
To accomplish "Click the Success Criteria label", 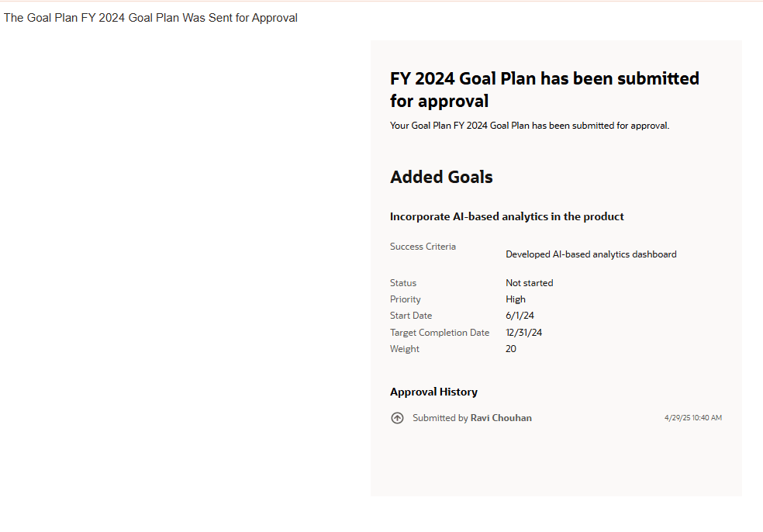I will click(423, 247).
